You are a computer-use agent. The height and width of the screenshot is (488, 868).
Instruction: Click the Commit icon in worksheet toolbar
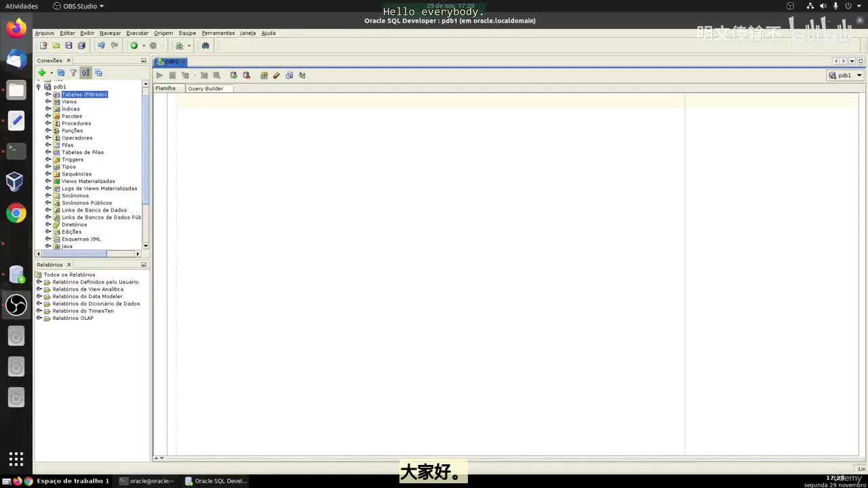(x=233, y=75)
